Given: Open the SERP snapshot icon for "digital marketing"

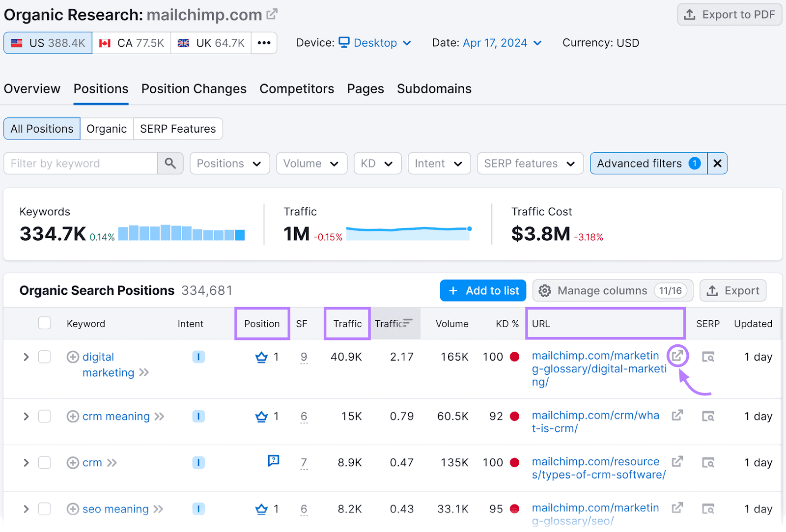Looking at the screenshot, I should (708, 357).
